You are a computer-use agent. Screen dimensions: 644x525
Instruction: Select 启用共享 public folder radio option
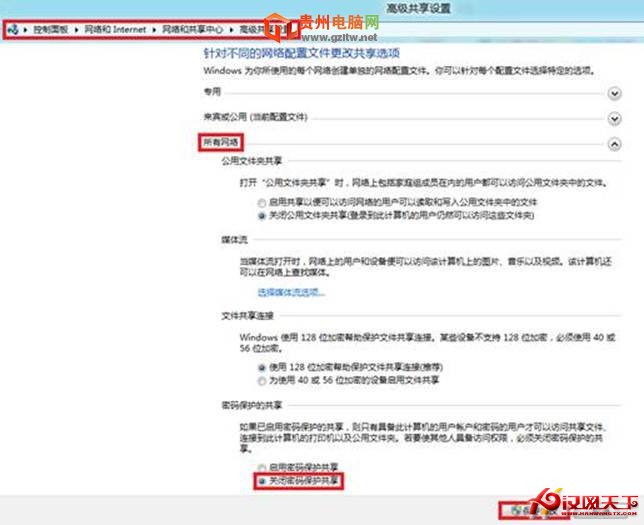pyautogui.click(x=262, y=202)
